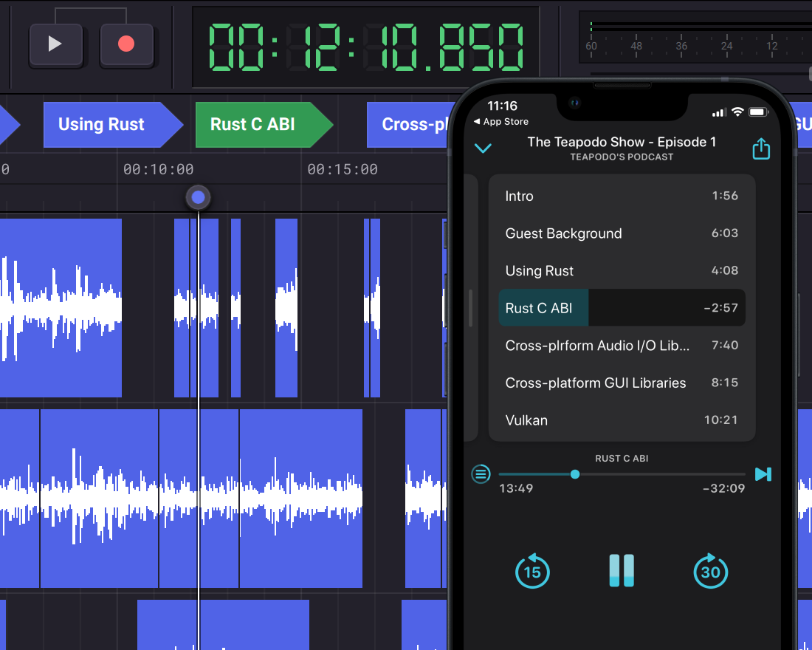This screenshot has width=812, height=650.
Task: Skip forward 30 seconds
Action: tap(710, 572)
